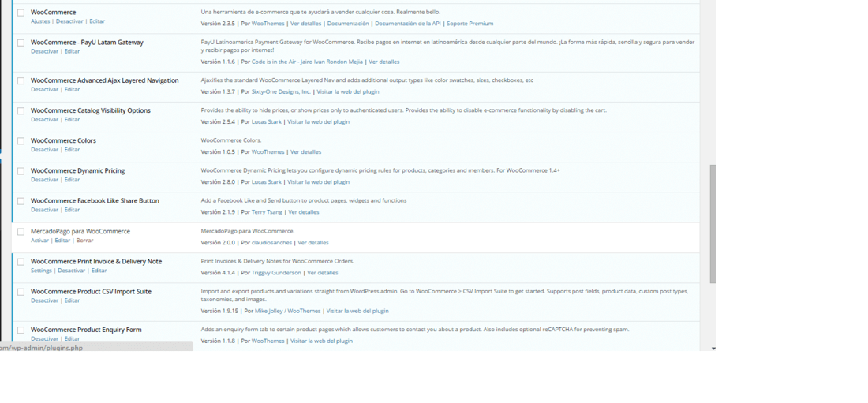
Task: Desactivar Advanced Ajax Layered Navigation
Action: pyautogui.click(x=44, y=89)
